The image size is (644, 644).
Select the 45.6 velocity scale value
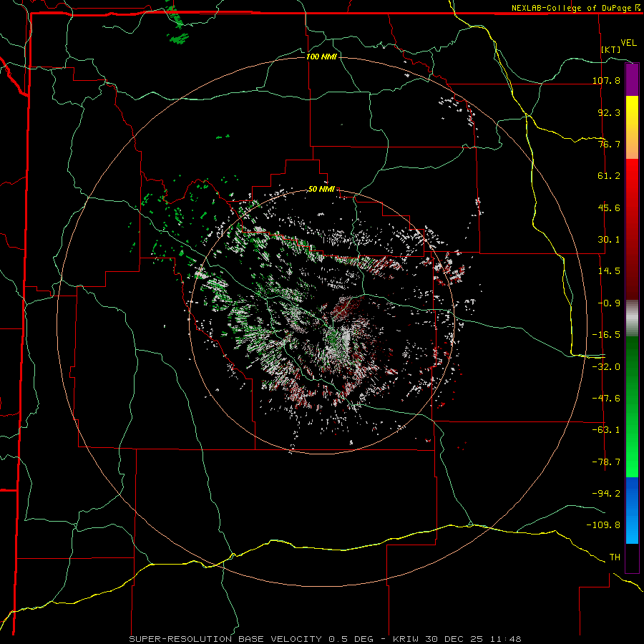609,208
